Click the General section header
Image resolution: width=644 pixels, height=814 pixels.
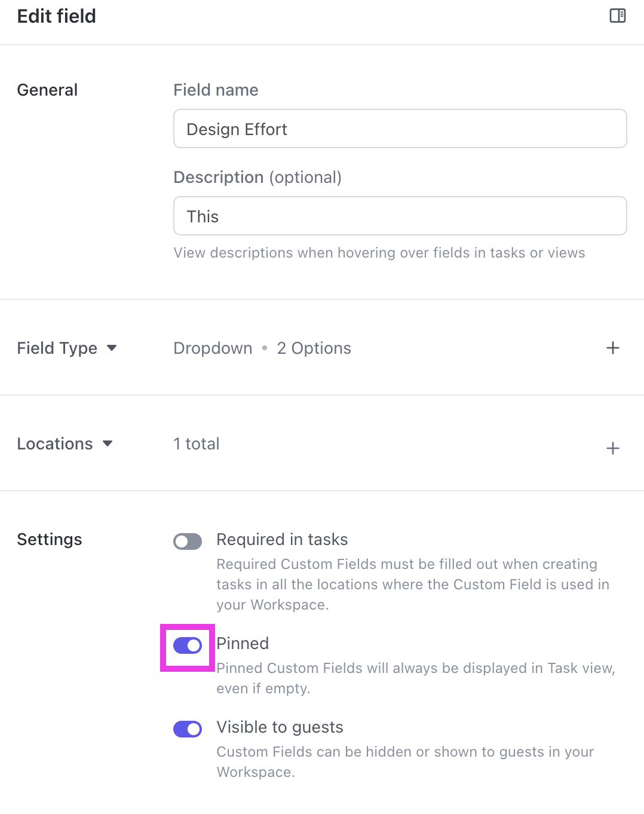[x=47, y=90]
